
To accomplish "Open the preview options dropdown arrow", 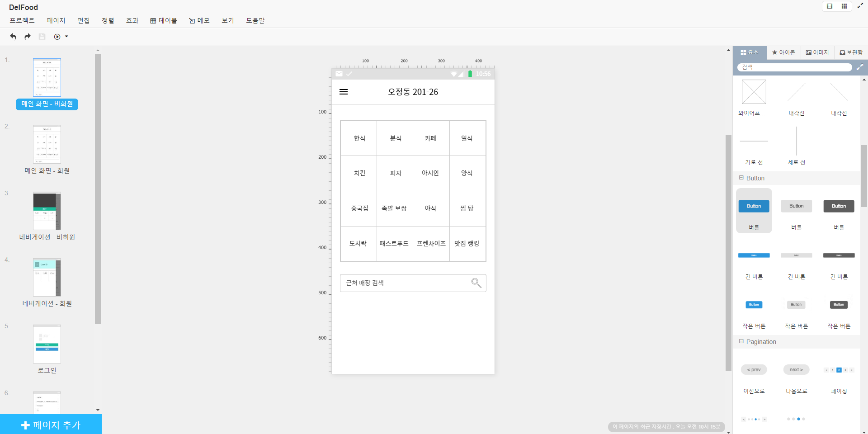I will [x=66, y=37].
